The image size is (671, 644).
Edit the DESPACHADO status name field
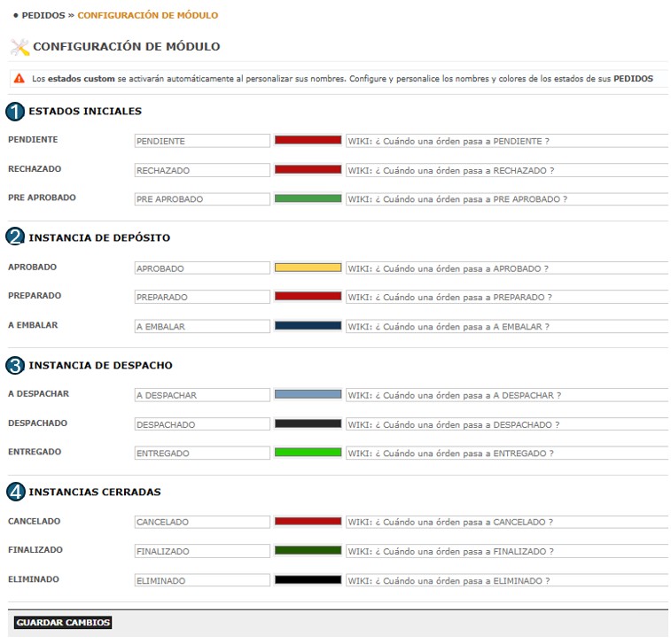[201, 424]
